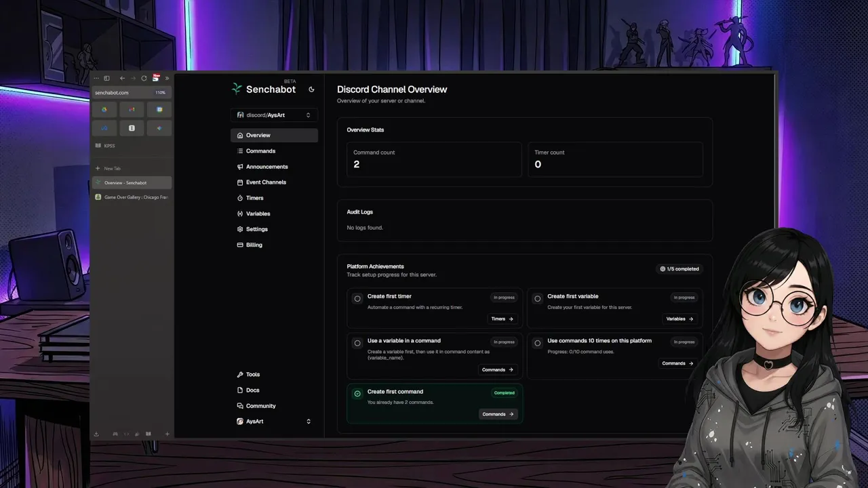Image resolution: width=868 pixels, height=488 pixels.
Task: Switch to Game Over Gallery tab
Action: point(132,197)
